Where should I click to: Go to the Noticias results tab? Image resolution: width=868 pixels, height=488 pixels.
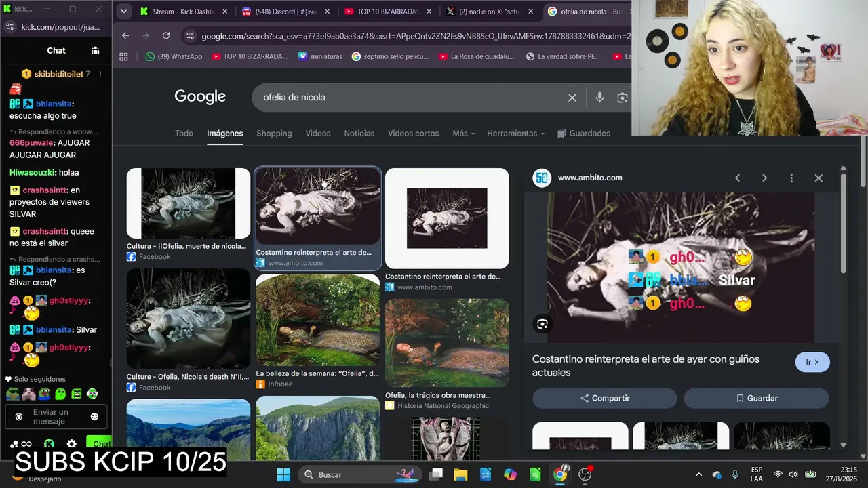click(x=359, y=134)
